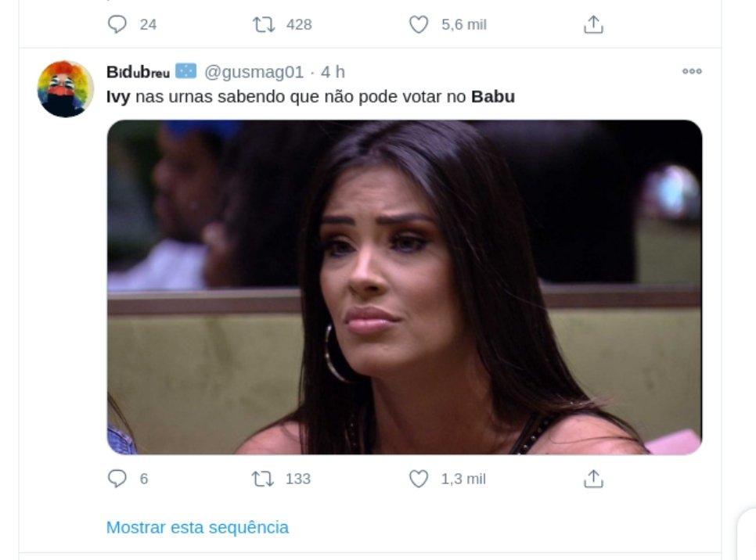The width and height of the screenshot is (756, 560).
Task: Like the Bidubreu tweet with 1,3 mil likes
Action: click(x=419, y=479)
